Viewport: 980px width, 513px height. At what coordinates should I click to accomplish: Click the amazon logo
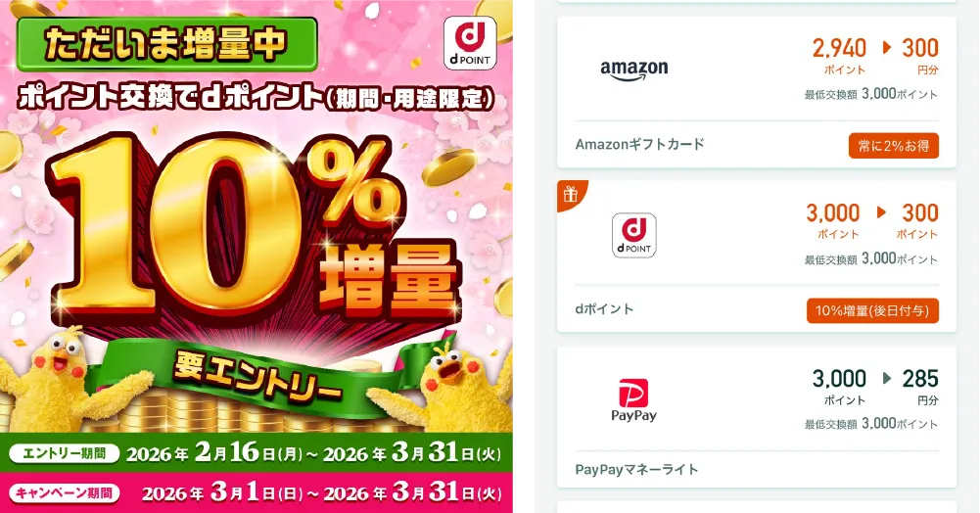point(633,70)
